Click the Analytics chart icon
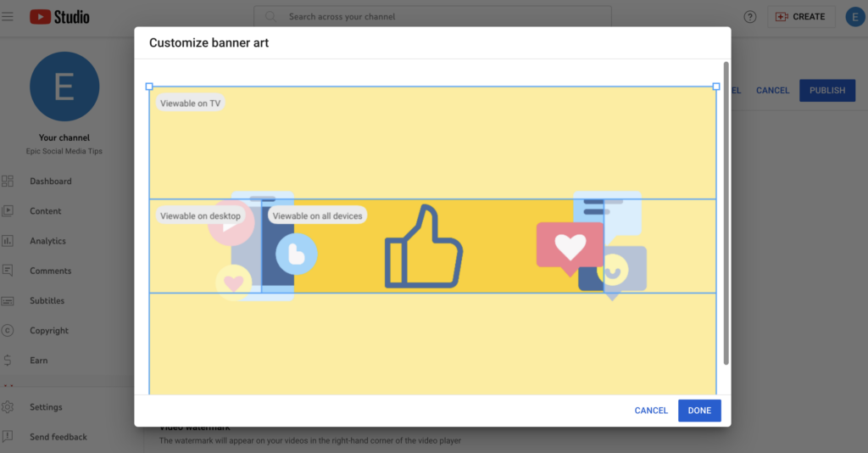868x453 pixels. tap(8, 241)
